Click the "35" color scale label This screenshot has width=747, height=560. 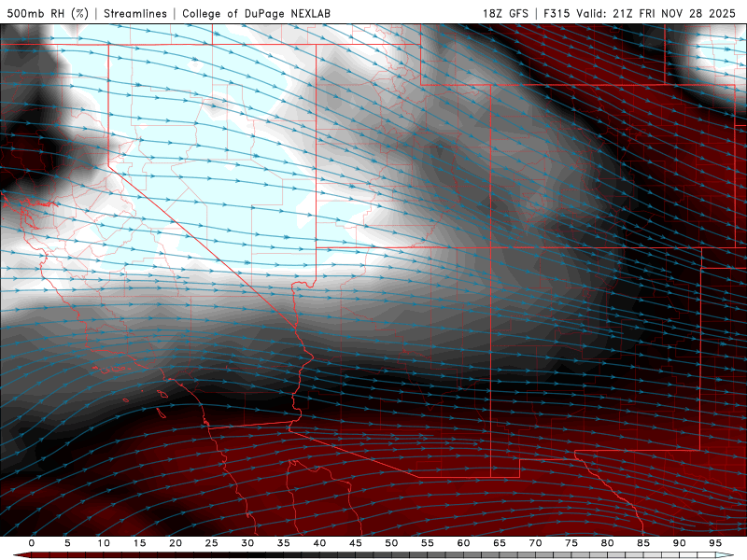[x=284, y=543]
